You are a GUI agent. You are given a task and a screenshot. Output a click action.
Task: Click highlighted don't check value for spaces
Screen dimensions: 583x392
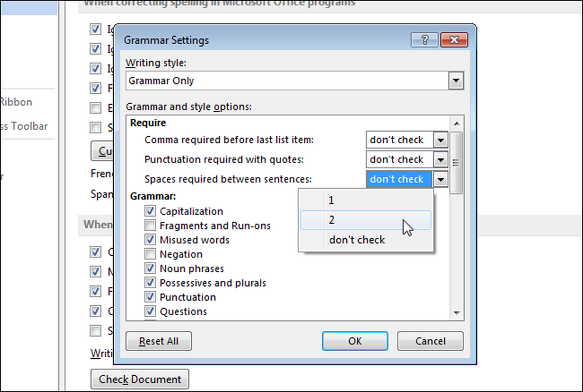pos(399,179)
